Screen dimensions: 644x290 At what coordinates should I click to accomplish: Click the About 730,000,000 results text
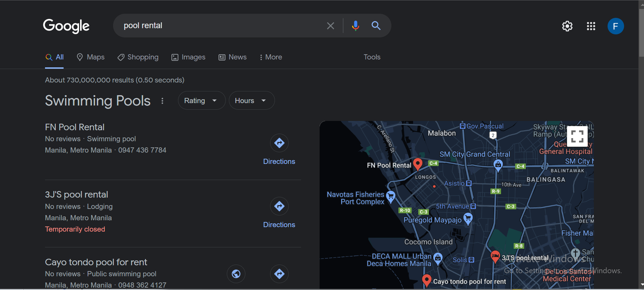point(115,80)
